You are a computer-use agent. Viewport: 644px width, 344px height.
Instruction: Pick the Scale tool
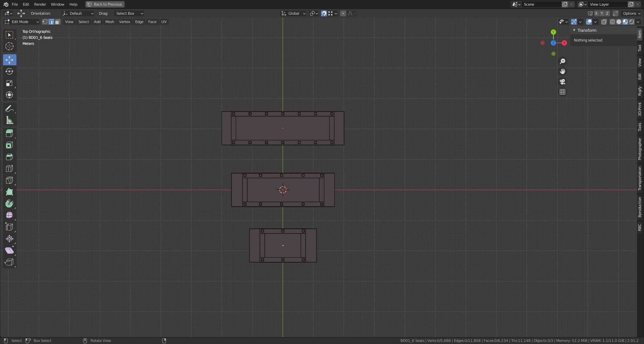click(x=9, y=83)
